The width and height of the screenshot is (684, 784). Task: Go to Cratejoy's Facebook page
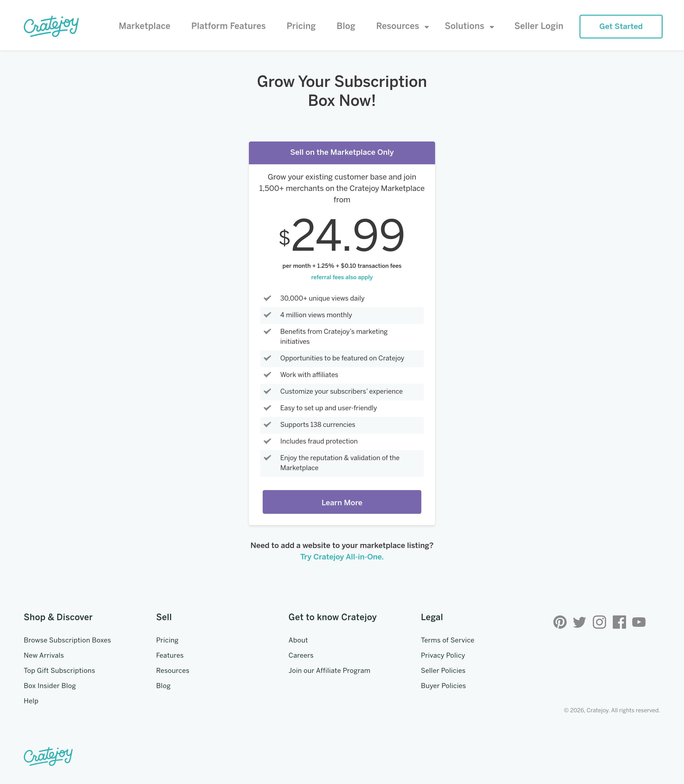[x=619, y=622]
